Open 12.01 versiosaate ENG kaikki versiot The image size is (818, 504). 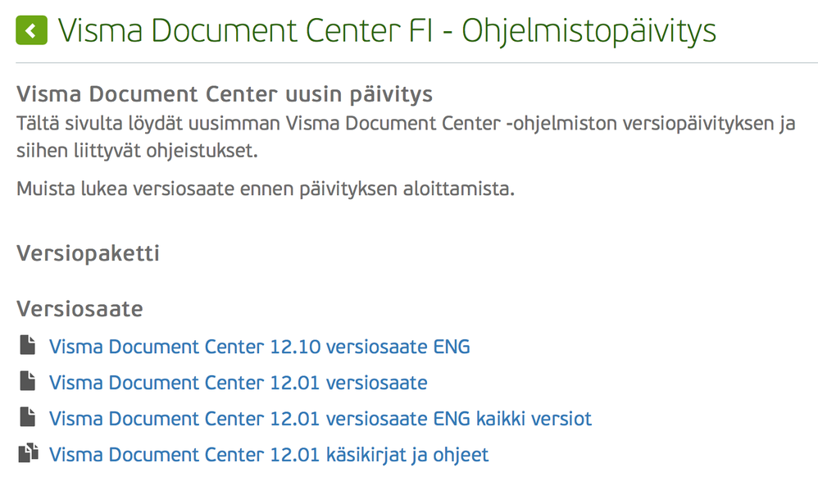[x=321, y=419]
